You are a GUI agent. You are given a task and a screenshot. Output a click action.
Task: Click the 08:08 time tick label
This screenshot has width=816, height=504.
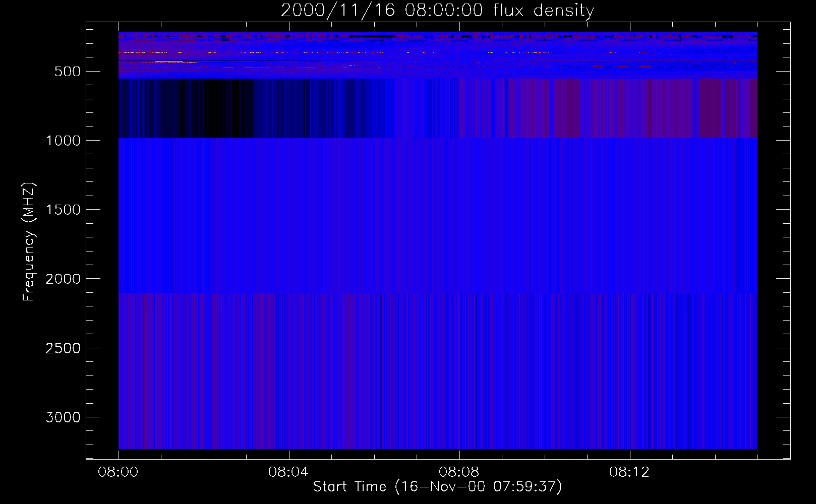(x=459, y=472)
